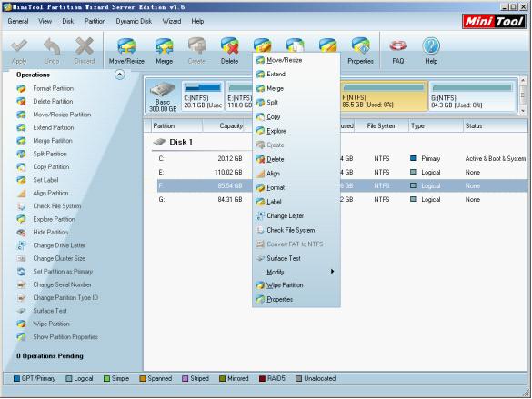Viewport: 532px width, 399px height.
Task: Open the View menu
Action: pyautogui.click(x=45, y=21)
